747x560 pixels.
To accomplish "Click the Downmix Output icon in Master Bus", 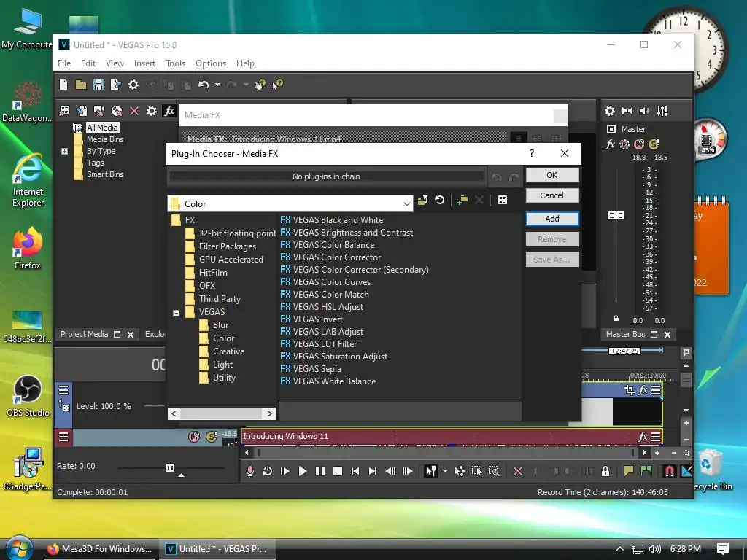I will pos(627,111).
